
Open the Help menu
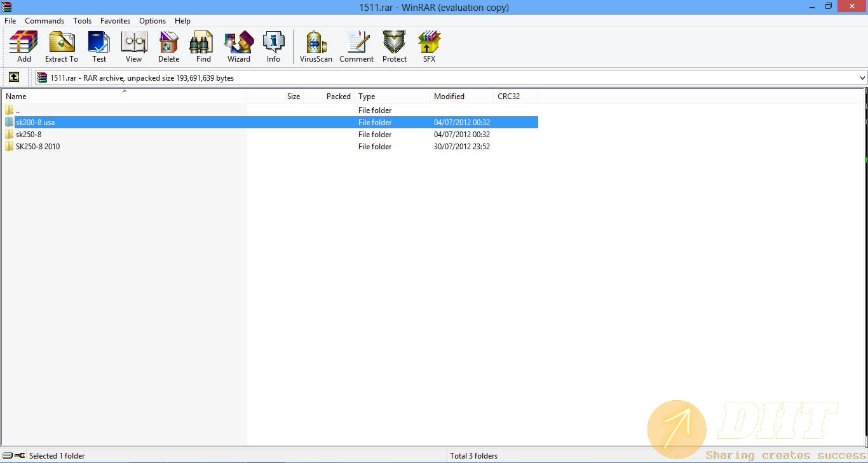click(x=182, y=20)
